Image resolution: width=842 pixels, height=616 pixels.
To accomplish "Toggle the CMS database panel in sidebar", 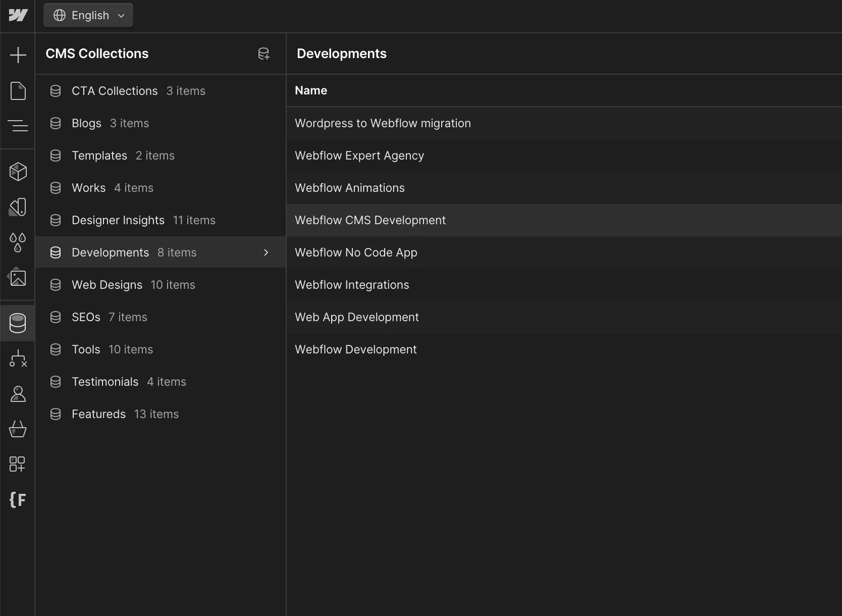I will [x=18, y=323].
